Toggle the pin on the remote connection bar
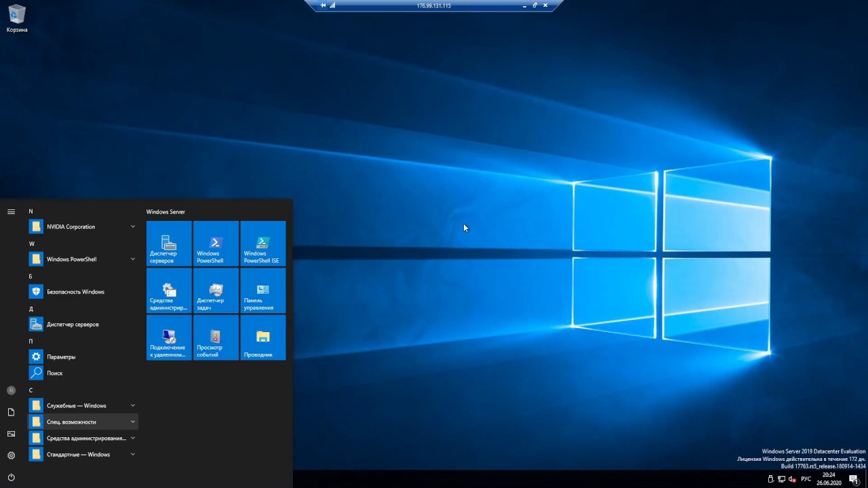The width and height of the screenshot is (868, 488). point(323,5)
